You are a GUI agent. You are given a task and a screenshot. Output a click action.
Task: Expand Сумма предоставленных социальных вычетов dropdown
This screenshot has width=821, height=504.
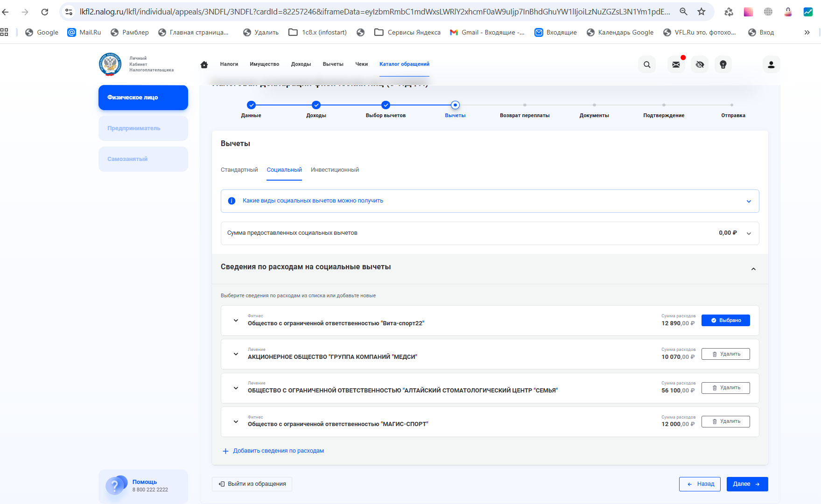(x=749, y=233)
